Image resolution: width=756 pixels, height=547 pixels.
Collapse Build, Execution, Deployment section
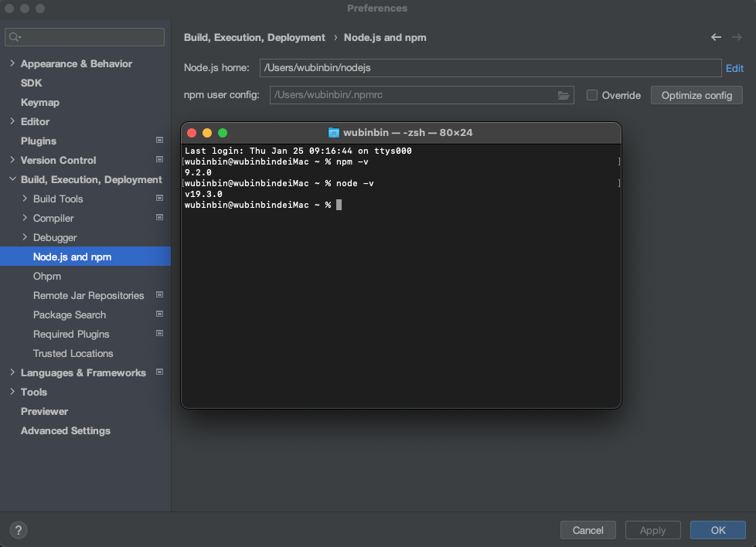pyautogui.click(x=12, y=179)
